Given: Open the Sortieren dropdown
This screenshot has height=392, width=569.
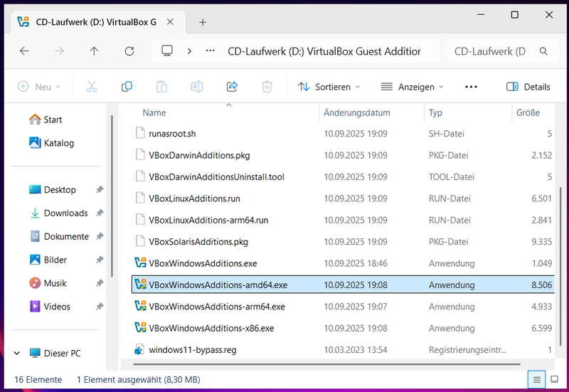Looking at the screenshot, I should [329, 87].
